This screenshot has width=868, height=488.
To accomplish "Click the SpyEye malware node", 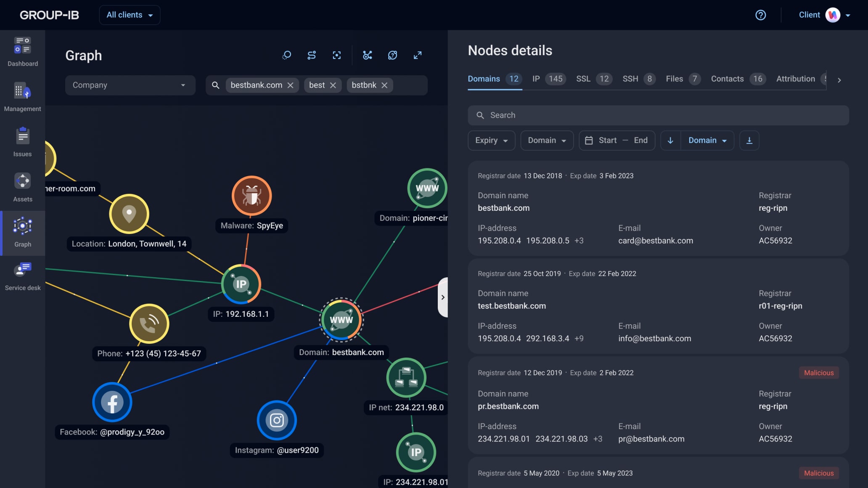I will coord(251,196).
